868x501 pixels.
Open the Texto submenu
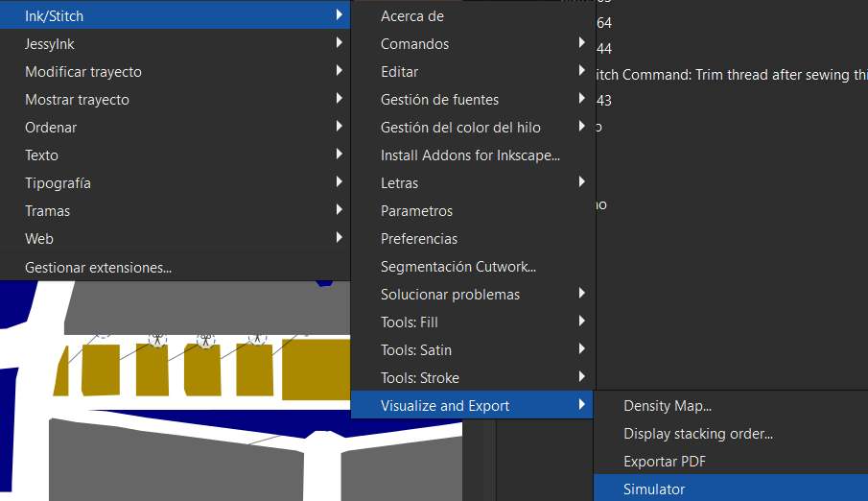point(175,155)
